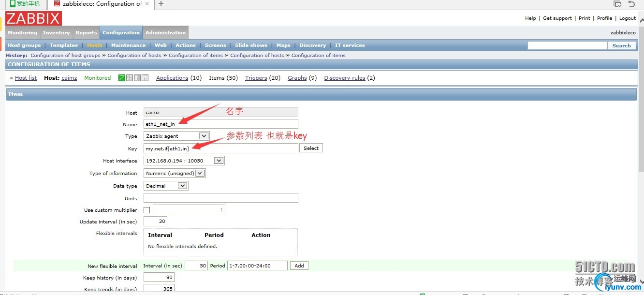The width and height of the screenshot is (644, 295).
Task: Toggle the Use custom multiplier checkbox
Action: pyautogui.click(x=147, y=210)
